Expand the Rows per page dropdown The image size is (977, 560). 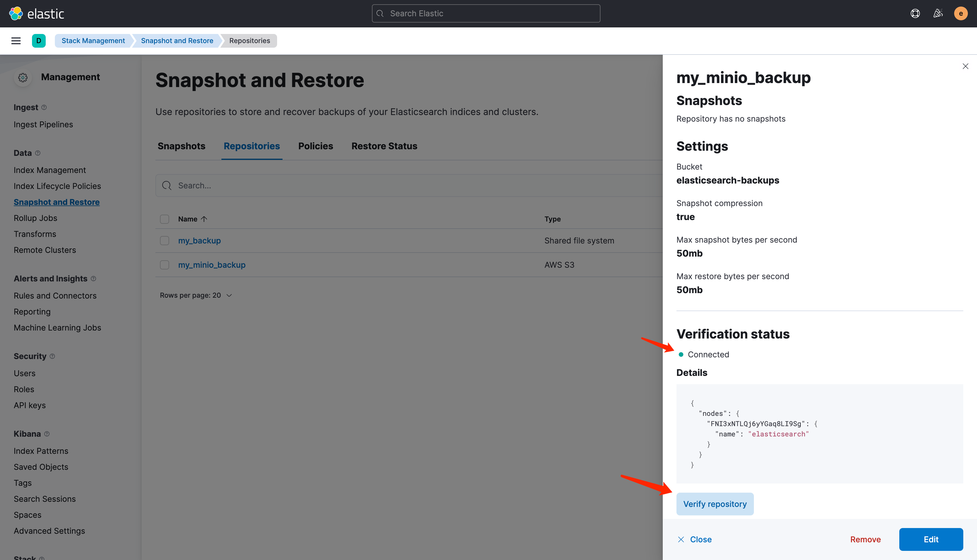[196, 295]
